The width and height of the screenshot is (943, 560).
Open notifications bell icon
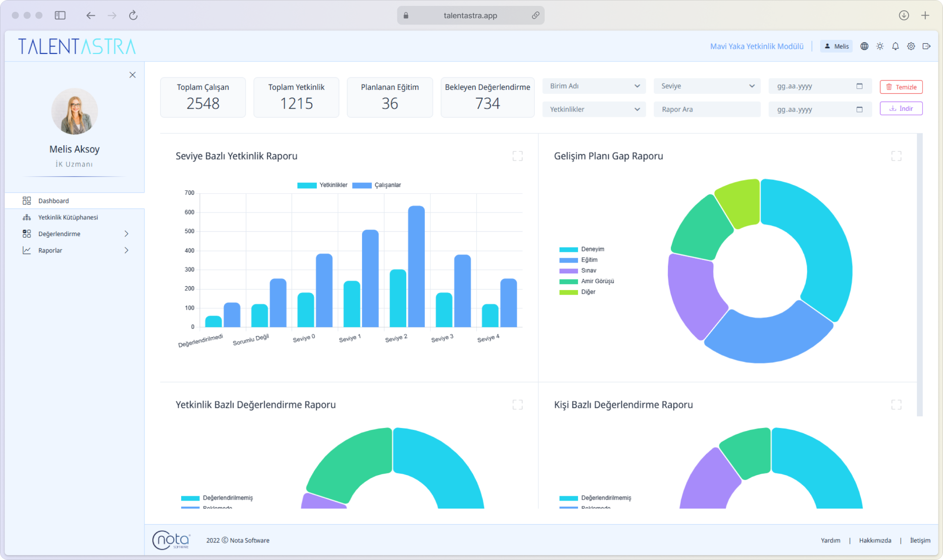tap(895, 46)
